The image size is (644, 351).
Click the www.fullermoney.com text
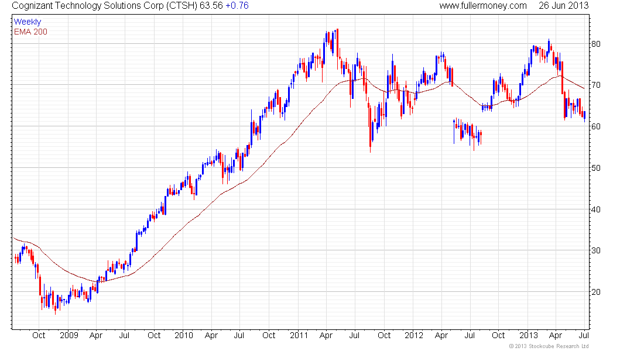(x=482, y=6)
